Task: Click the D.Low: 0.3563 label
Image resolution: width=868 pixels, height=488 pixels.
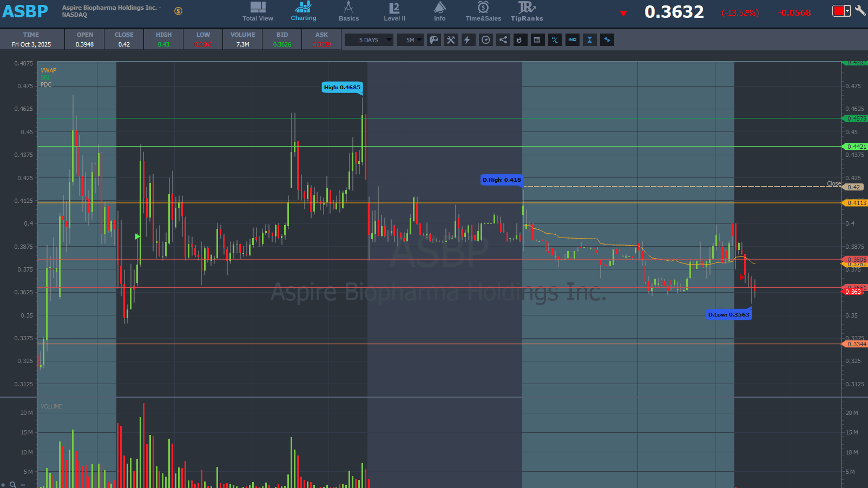Action: 729,314
